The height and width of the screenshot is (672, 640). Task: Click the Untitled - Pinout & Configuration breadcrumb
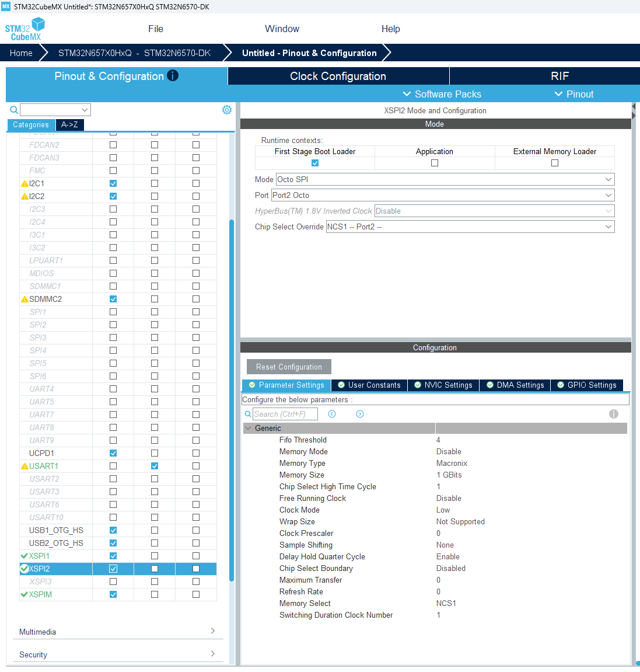pos(309,53)
